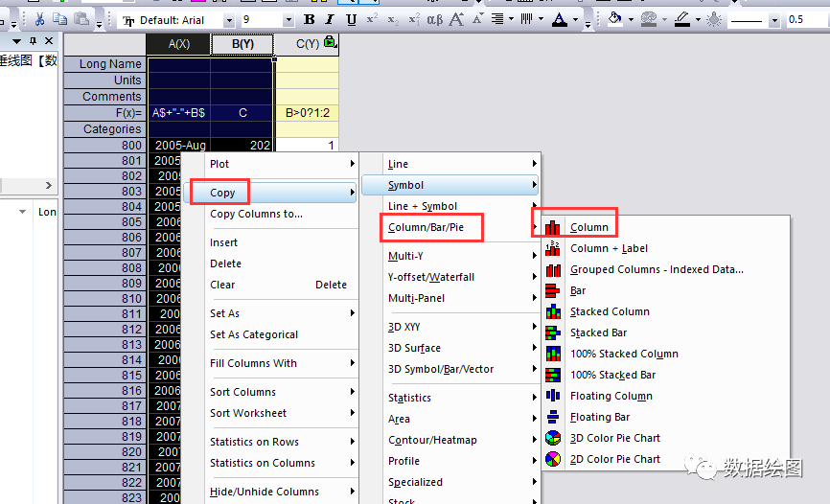Click Copy Columns to... option
This screenshot has height=504, width=830.
[256, 214]
